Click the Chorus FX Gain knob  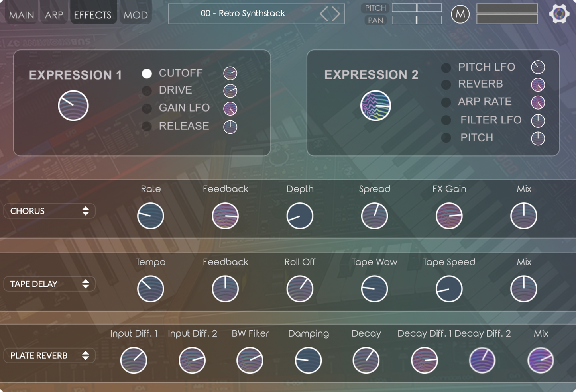449,216
